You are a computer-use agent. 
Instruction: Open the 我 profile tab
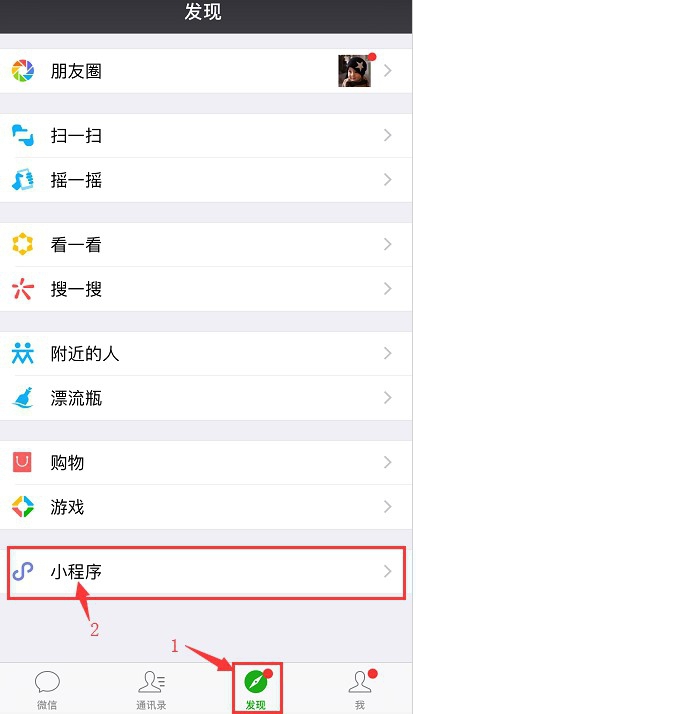(x=361, y=689)
